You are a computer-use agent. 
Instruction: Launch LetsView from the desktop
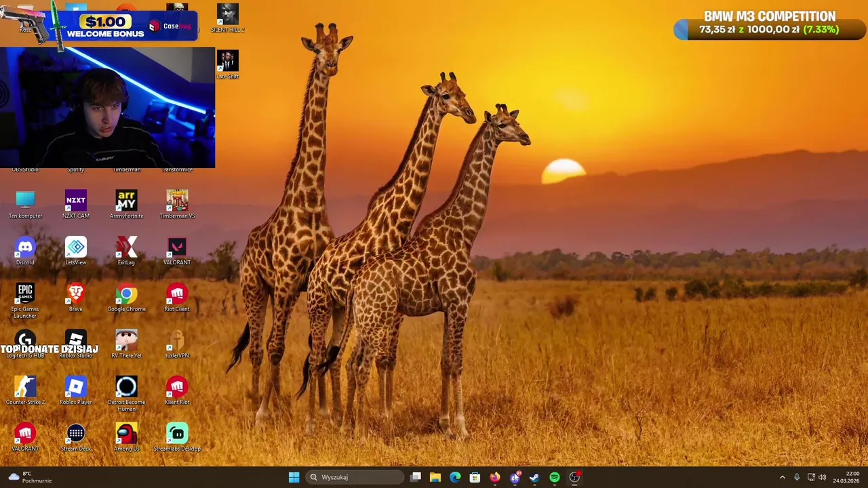pyautogui.click(x=76, y=251)
